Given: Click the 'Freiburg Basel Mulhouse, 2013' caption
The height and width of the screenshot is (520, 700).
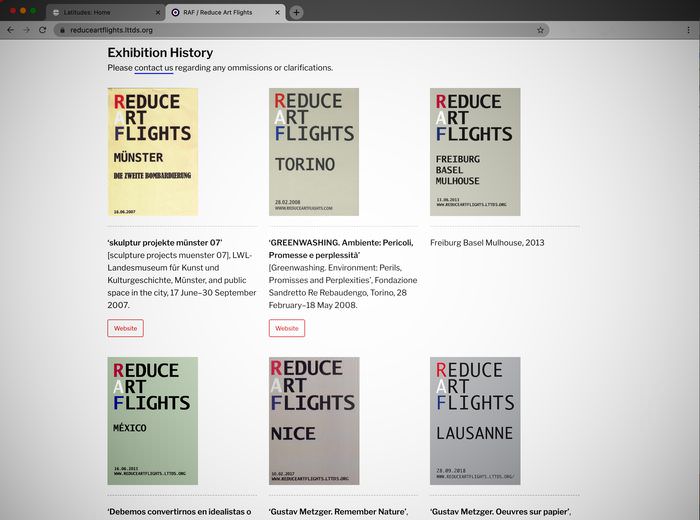Looking at the screenshot, I should click(487, 243).
